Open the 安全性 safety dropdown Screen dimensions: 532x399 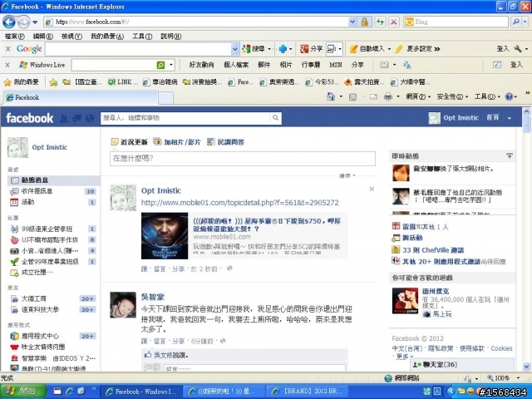click(x=452, y=97)
